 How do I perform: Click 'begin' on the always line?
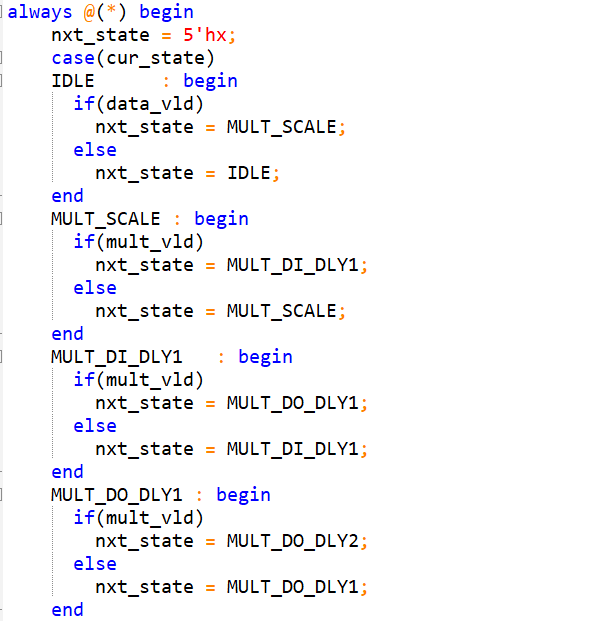tap(166, 13)
